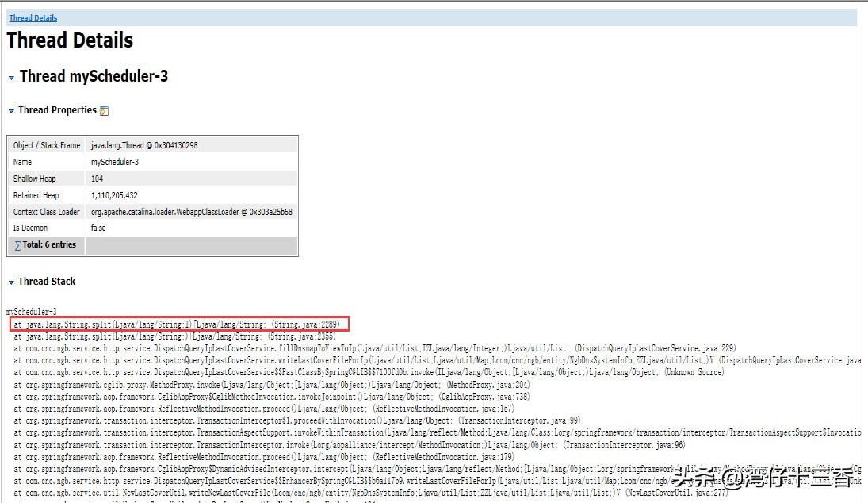Select the NewLastCoverUtil.java:277 frame

tap(371, 493)
